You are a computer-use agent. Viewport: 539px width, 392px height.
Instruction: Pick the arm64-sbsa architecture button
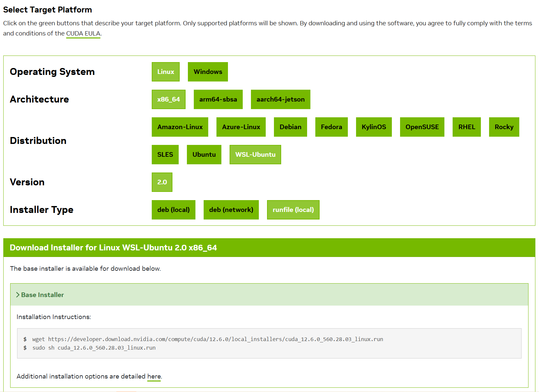[x=218, y=99]
